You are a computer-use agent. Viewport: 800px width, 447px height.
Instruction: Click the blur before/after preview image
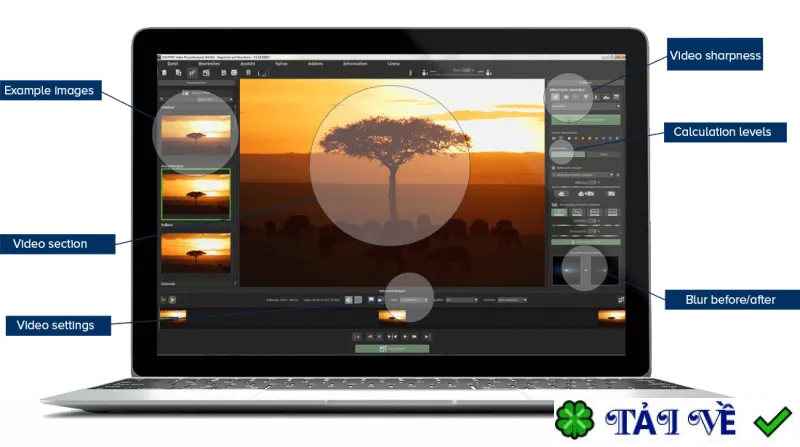click(x=585, y=270)
